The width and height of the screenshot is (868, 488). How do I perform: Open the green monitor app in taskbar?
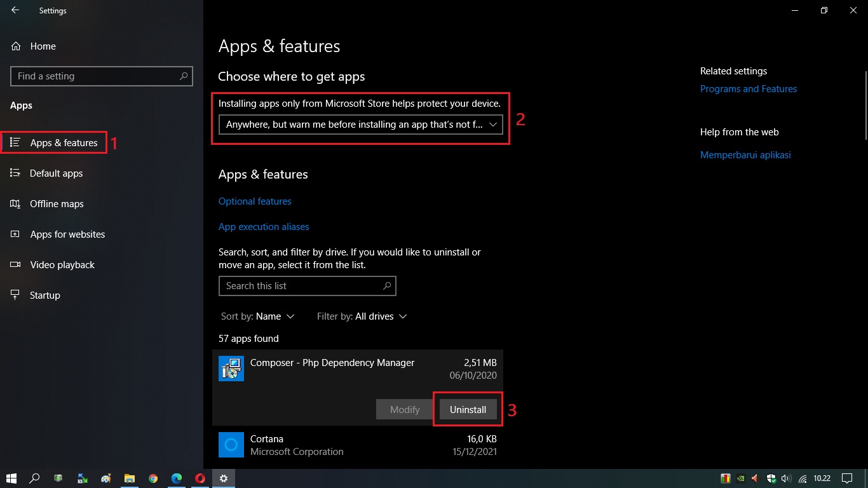pos(58,478)
